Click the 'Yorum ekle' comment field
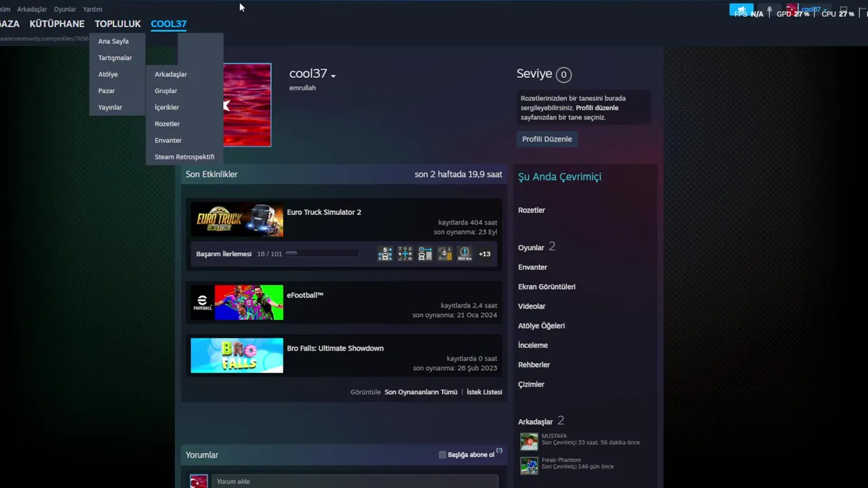Viewport: 868px width, 488px height. tap(355, 481)
